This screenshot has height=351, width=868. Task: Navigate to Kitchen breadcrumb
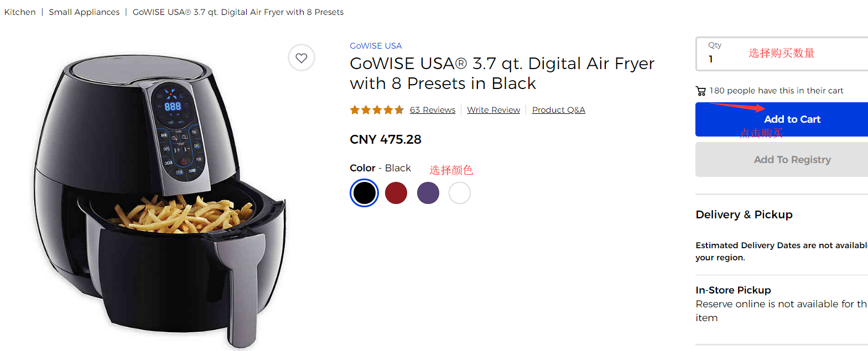[x=20, y=12]
